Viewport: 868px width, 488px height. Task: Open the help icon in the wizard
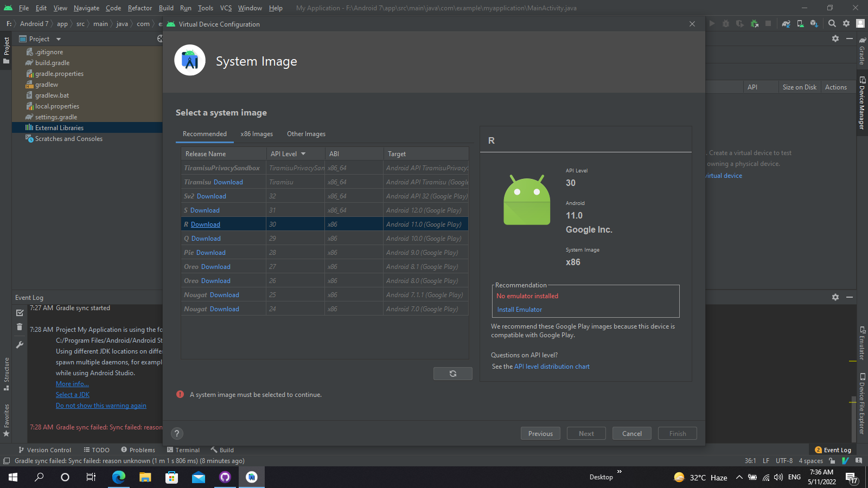(177, 433)
